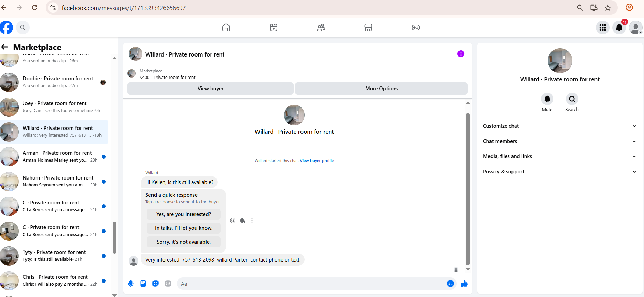Open the Gaming tab

click(x=416, y=28)
